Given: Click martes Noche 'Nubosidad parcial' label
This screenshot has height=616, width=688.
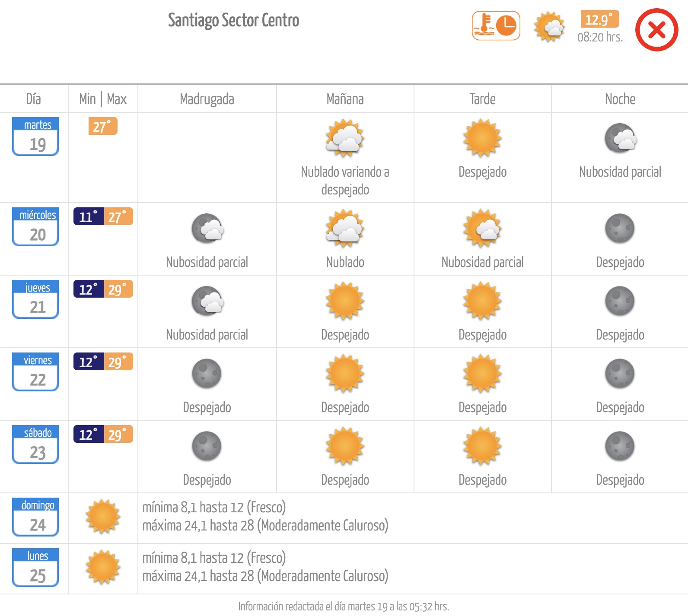Looking at the screenshot, I should [620, 172].
